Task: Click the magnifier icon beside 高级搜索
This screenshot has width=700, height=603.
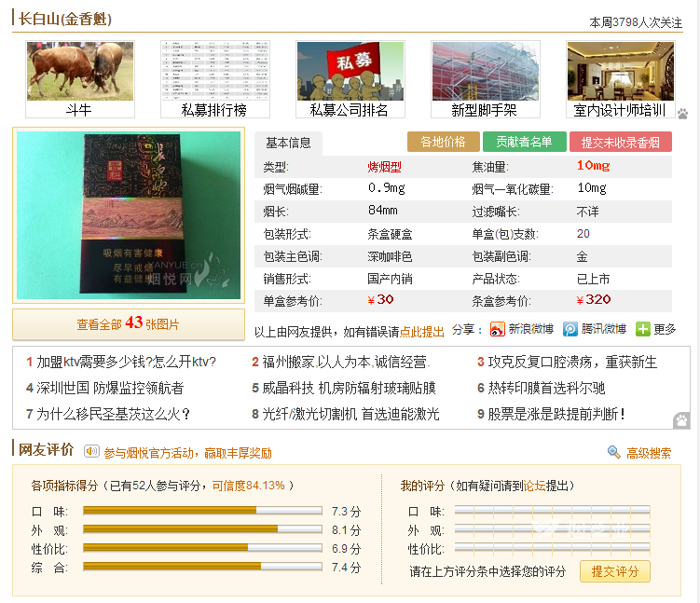Action: [x=614, y=452]
